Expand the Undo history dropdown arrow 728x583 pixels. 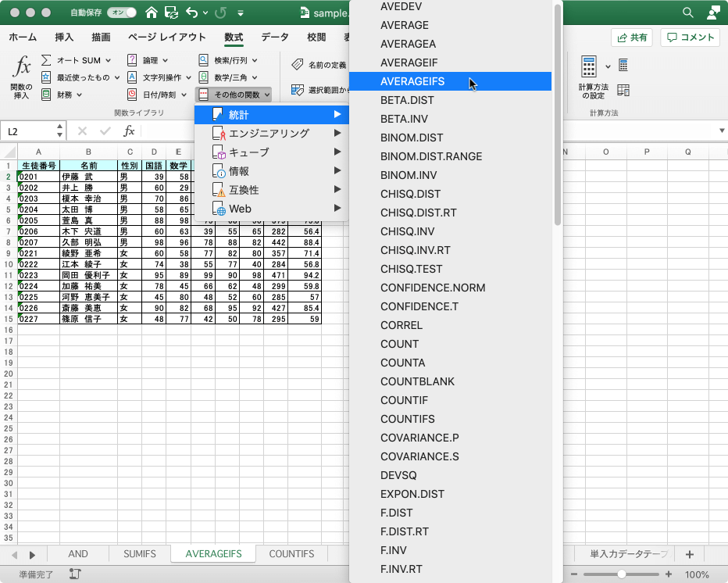point(205,13)
